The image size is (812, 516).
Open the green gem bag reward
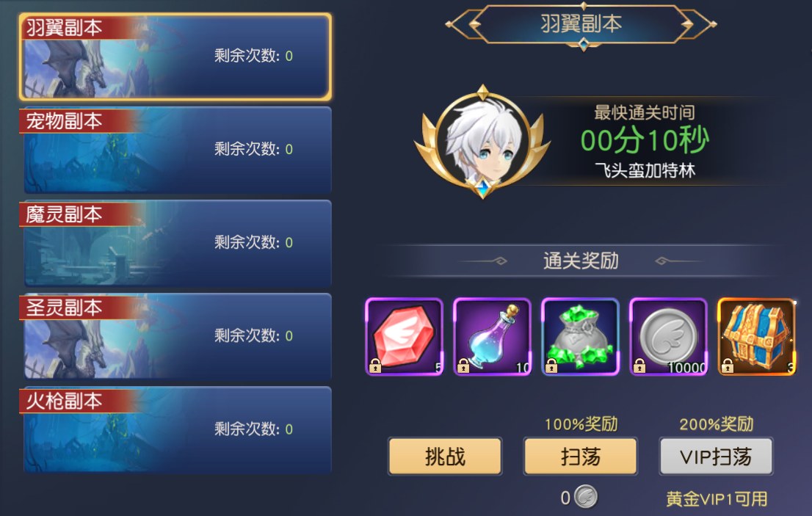pos(581,336)
